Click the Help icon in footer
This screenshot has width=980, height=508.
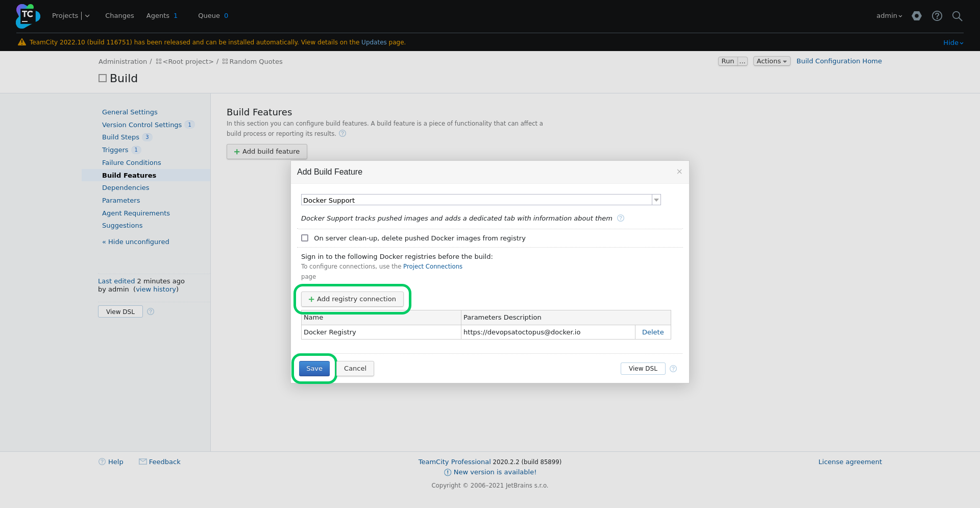coord(102,462)
